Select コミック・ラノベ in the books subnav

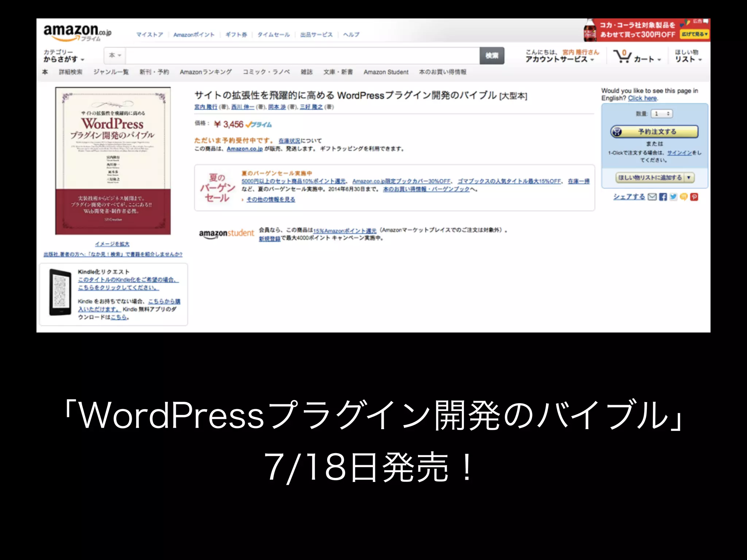pyautogui.click(x=266, y=72)
